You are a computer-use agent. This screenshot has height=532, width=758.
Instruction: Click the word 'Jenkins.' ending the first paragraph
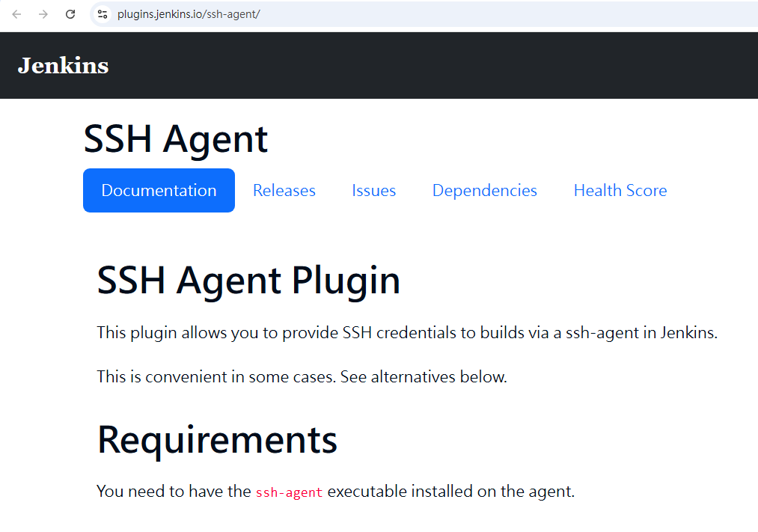tap(689, 332)
